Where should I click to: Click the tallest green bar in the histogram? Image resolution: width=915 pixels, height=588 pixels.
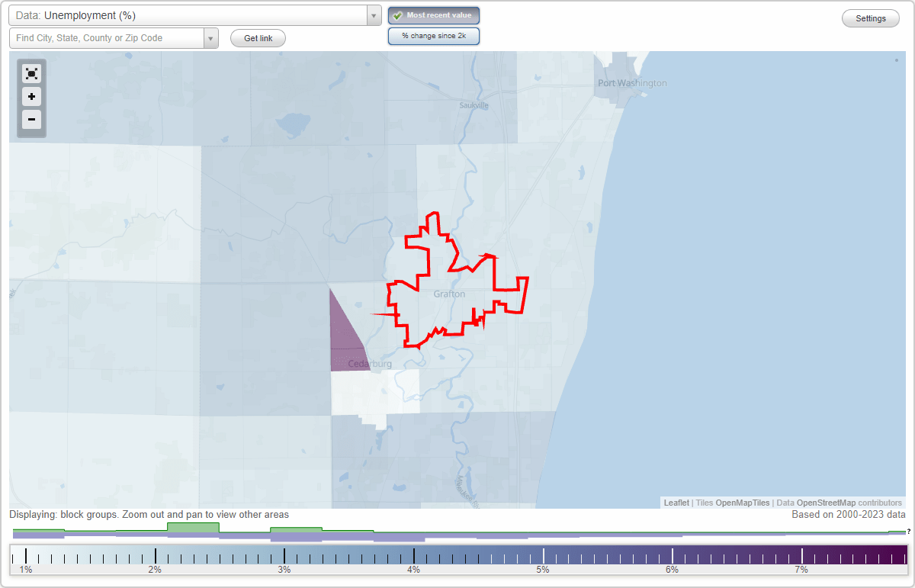[192, 529]
